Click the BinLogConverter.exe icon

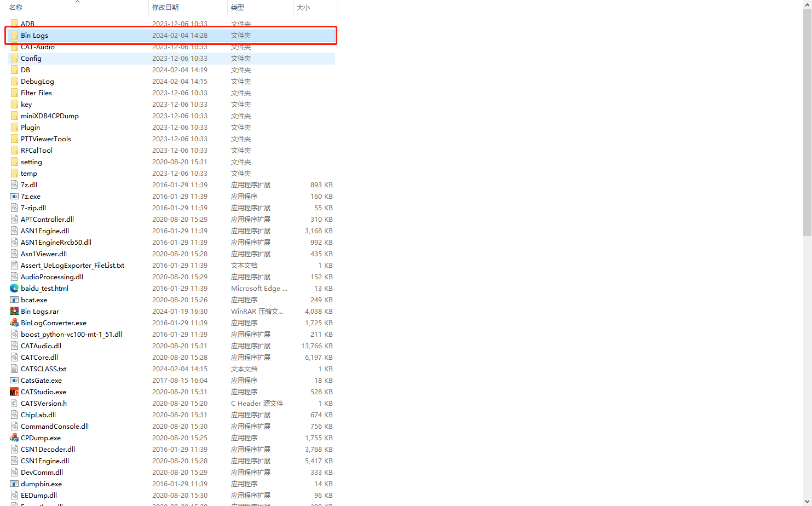click(14, 323)
